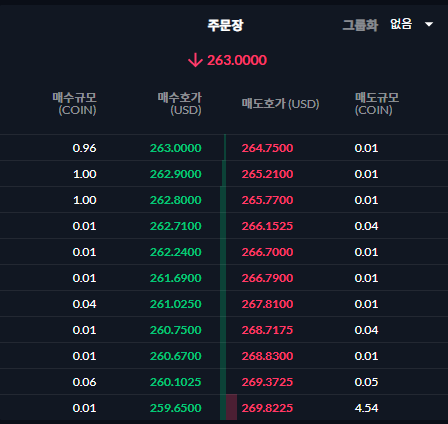Image resolution: width=448 pixels, height=424 pixels.
Task: Click the 매수규모 (COIN) column header
Action: point(75,104)
